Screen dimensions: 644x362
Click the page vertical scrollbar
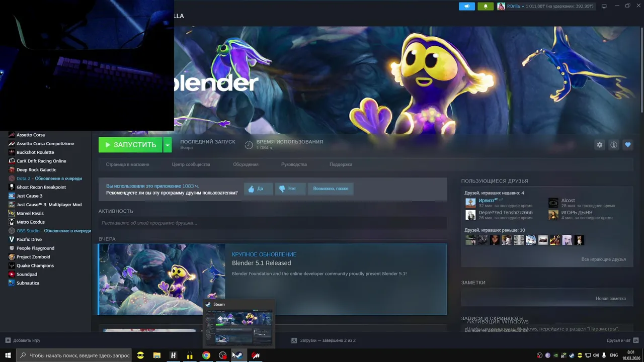point(642,70)
